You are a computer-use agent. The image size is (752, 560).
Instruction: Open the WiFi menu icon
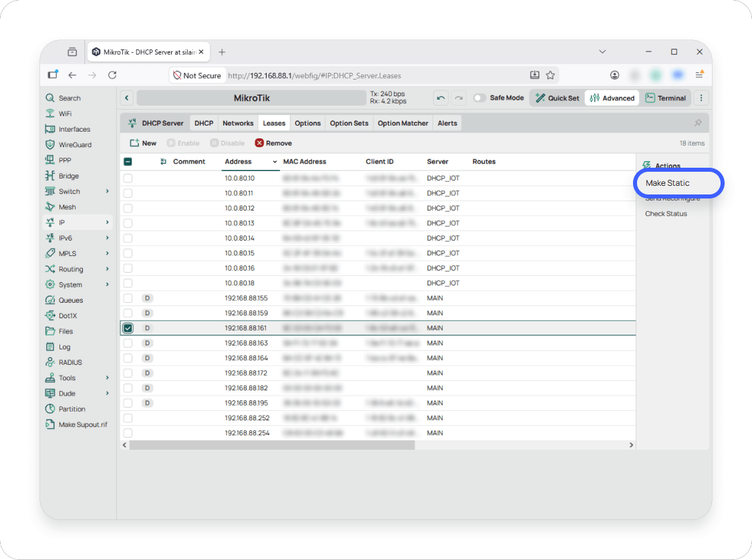(x=50, y=114)
